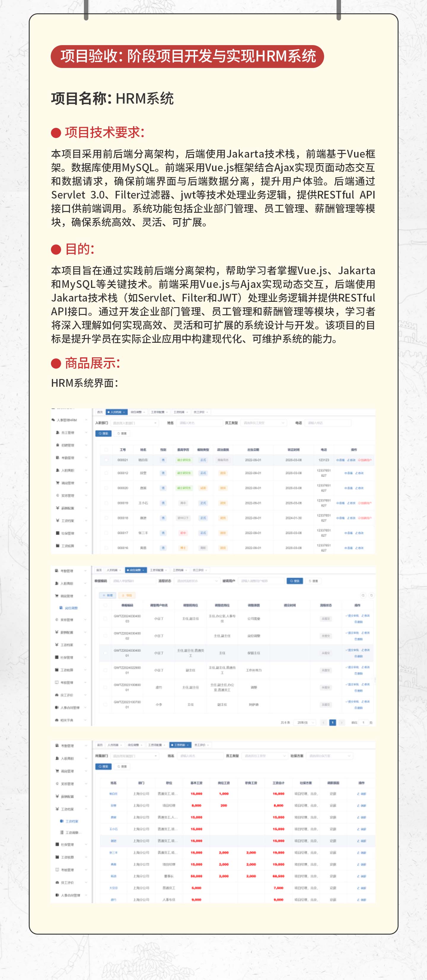The height and width of the screenshot is (980, 427).
Task: Click 奖惩管理 sidebar icon in salary screenshot
Action: [57, 784]
